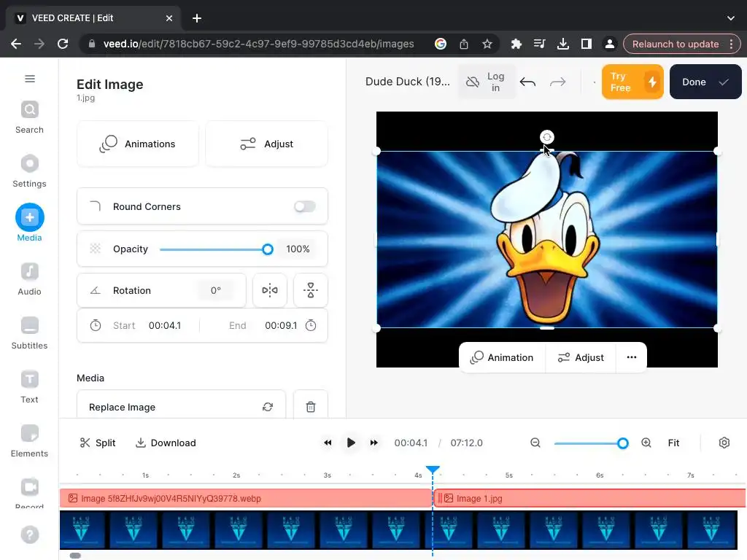
Task: Select the Image 1.jpg clip on timeline
Action: [x=589, y=498]
